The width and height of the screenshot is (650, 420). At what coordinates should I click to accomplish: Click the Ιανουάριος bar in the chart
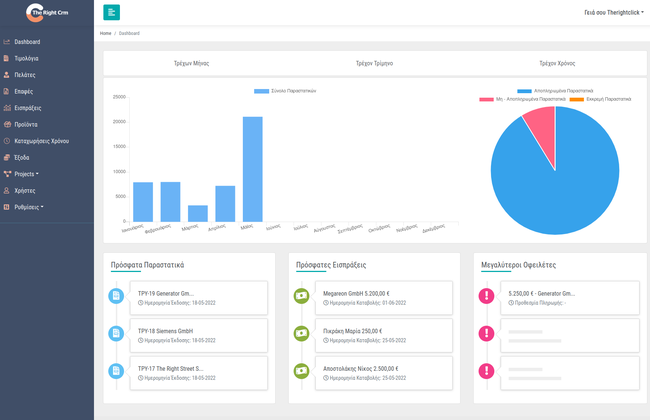(x=143, y=202)
